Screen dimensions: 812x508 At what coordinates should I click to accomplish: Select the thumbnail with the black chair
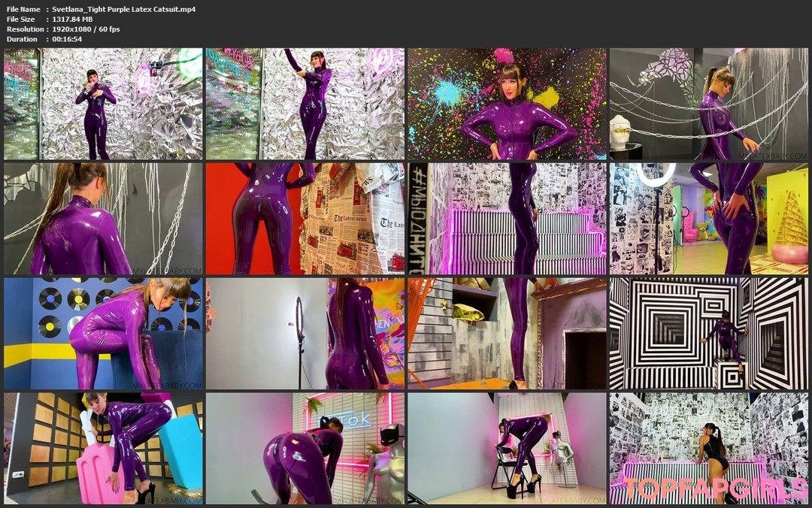click(507, 448)
